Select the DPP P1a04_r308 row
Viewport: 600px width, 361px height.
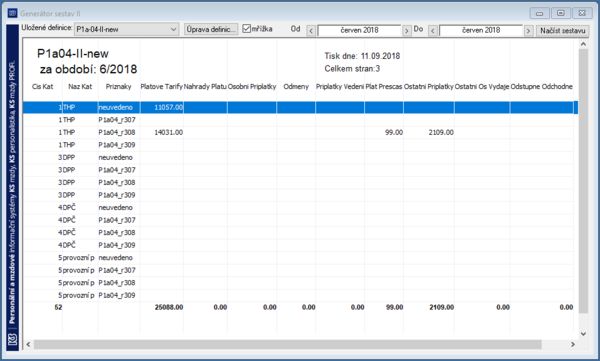tap(298, 183)
